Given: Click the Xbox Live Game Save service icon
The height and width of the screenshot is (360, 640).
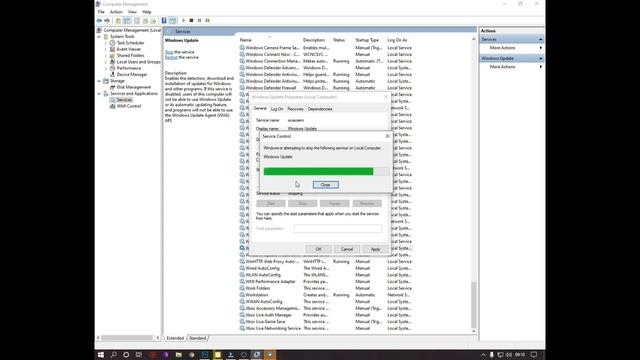Looking at the screenshot, I should point(242,322).
